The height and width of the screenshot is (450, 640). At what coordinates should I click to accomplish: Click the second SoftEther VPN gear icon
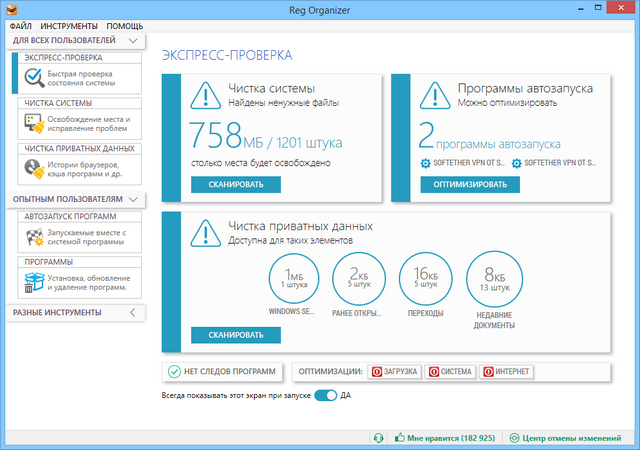[x=516, y=163]
